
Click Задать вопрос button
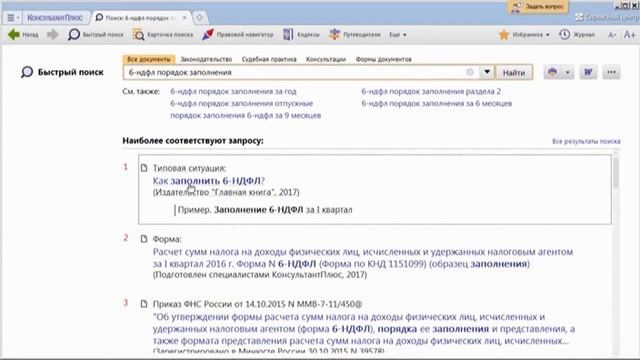pyautogui.click(x=538, y=7)
